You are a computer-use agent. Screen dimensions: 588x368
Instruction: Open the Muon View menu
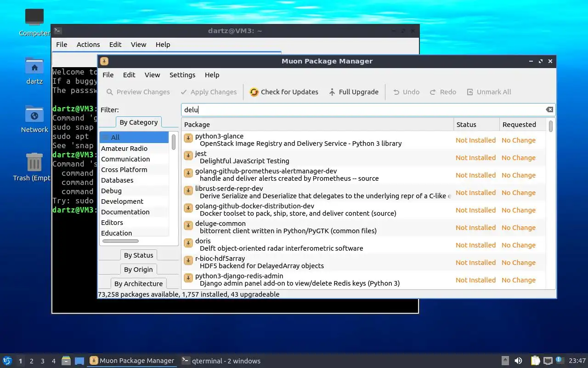(x=152, y=75)
